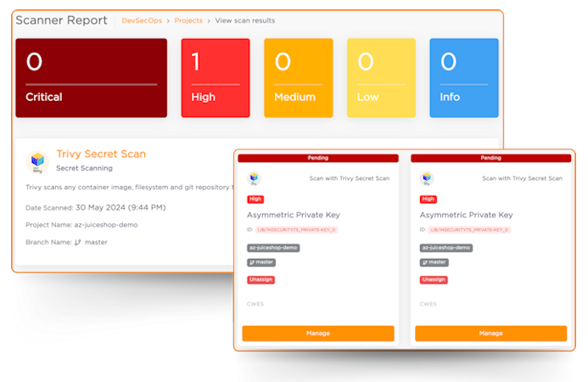Click az-juiceshop-demo tag in left card

pos(273,248)
